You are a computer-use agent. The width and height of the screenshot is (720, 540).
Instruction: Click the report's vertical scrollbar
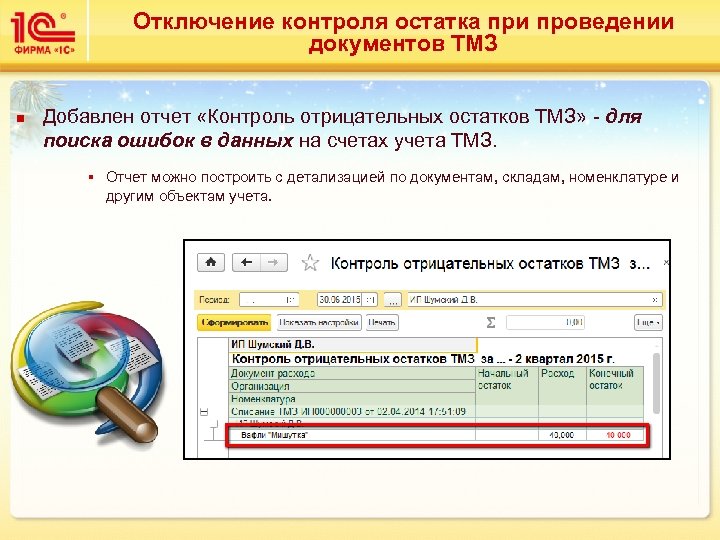[x=657, y=383]
